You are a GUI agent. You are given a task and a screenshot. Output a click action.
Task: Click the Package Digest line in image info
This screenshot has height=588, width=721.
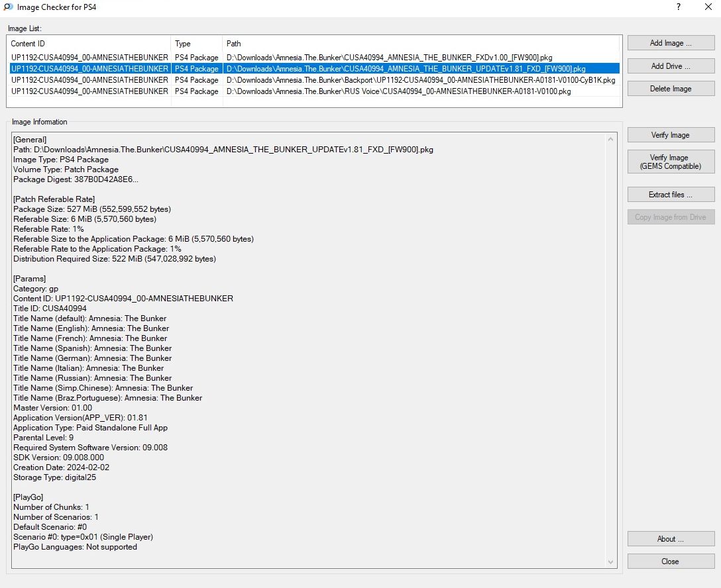pyautogui.click(x=76, y=179)
